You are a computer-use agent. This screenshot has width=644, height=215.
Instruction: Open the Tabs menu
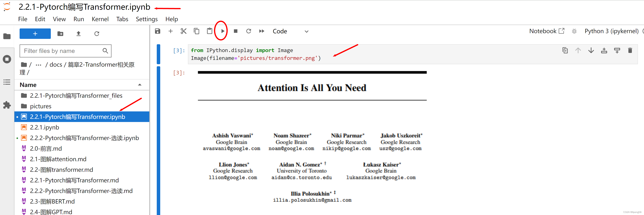tap(122, 19)
